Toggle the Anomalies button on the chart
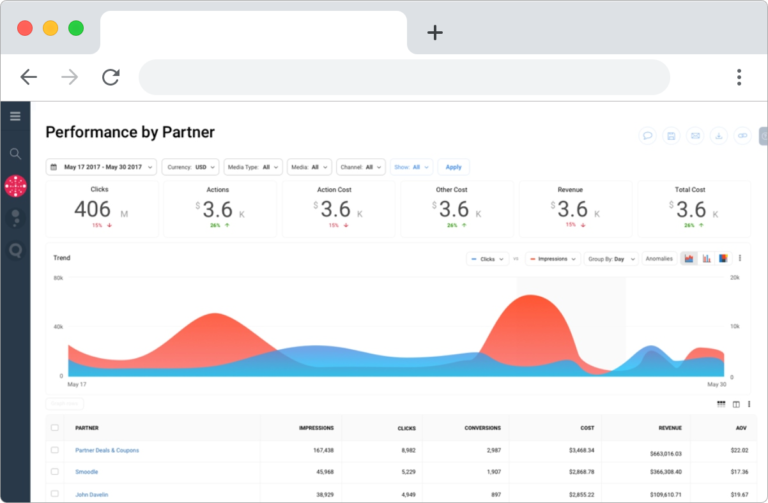 (x=659, y=259)
